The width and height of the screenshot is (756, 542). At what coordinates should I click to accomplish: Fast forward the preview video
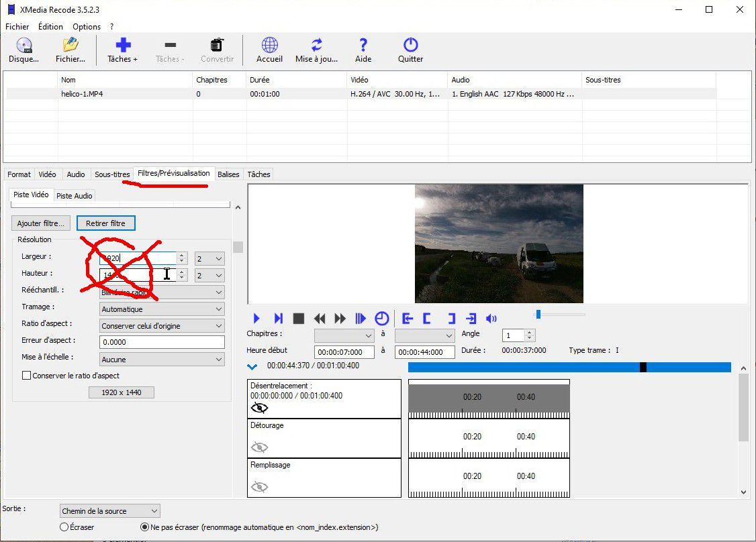340,319
